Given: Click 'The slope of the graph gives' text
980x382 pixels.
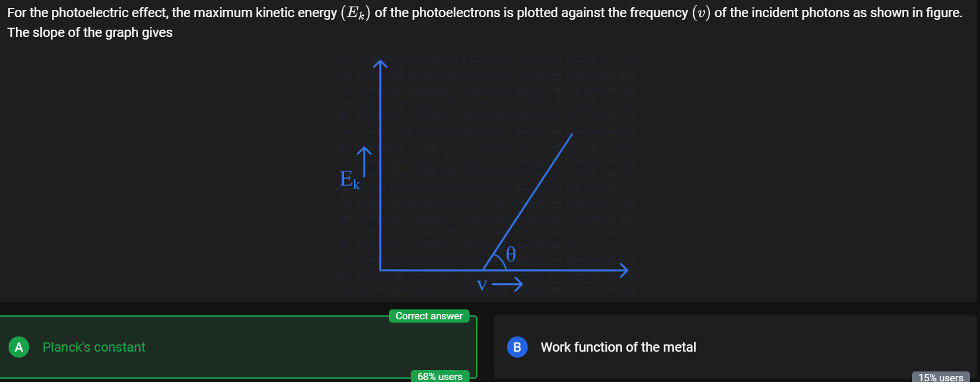Looking at the screenshot, I should click(90, 33).
